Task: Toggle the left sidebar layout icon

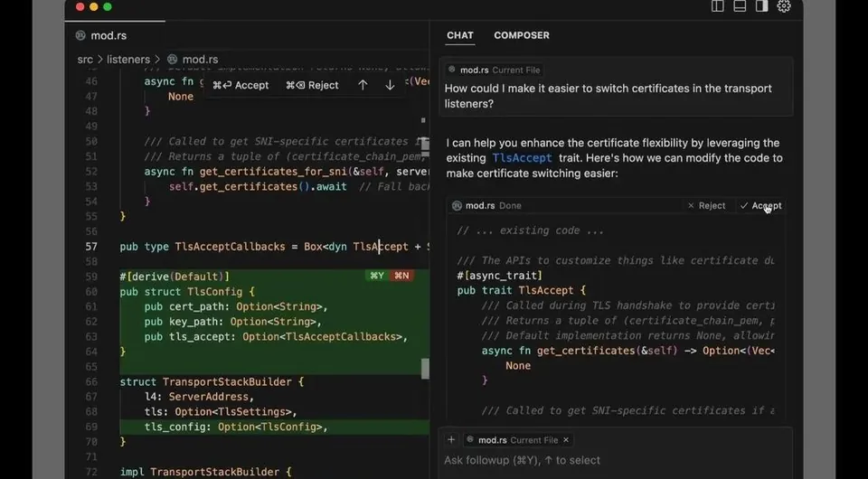Action: pyautogui.click(x=717, y=6)
